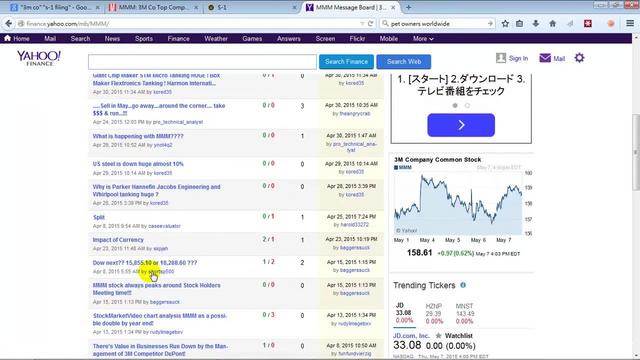Image resolution: width=640 pixels, height=360 pixels.
Task: Open Search in Yahoo navigation bar
Action: click(80, 38)
